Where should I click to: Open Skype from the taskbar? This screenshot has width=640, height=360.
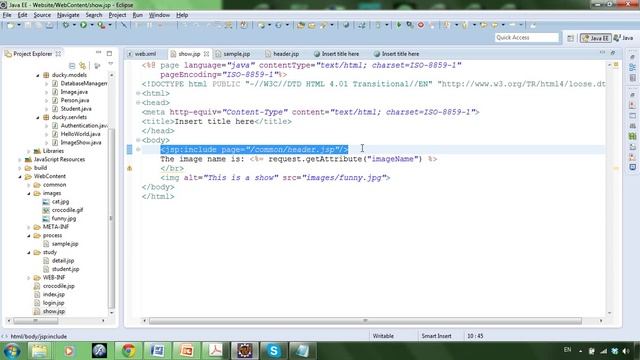tap(273, 351)
